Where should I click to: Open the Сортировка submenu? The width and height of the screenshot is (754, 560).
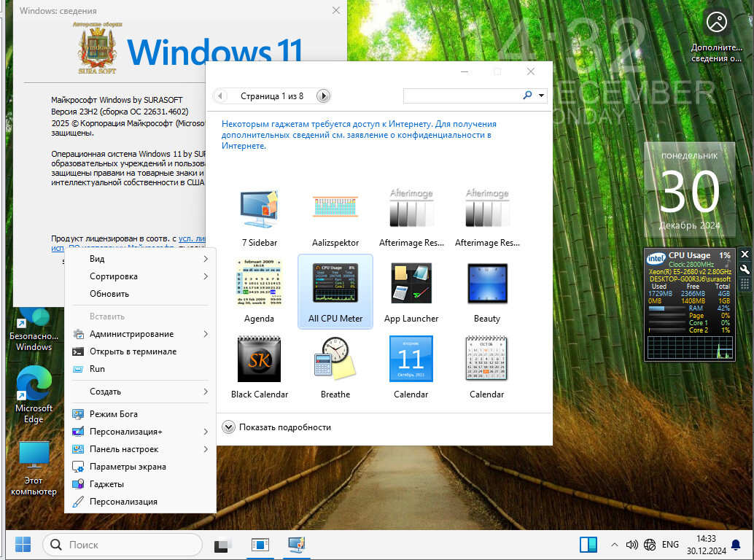[141, 276]
